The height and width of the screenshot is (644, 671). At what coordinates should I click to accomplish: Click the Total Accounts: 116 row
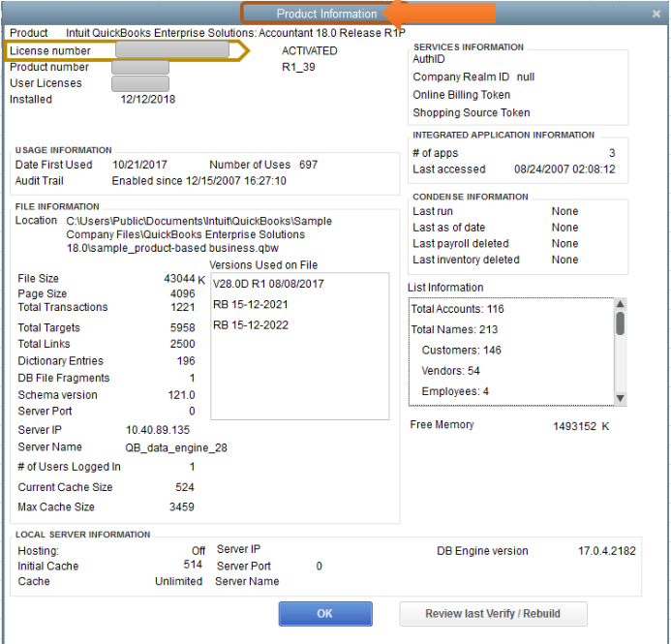[x=457, y=309]
